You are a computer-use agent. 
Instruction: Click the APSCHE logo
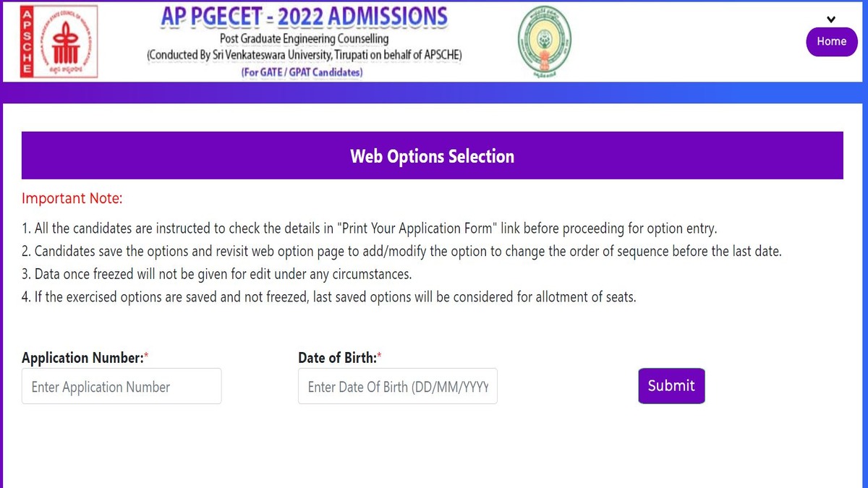click(x=59, y=43)
